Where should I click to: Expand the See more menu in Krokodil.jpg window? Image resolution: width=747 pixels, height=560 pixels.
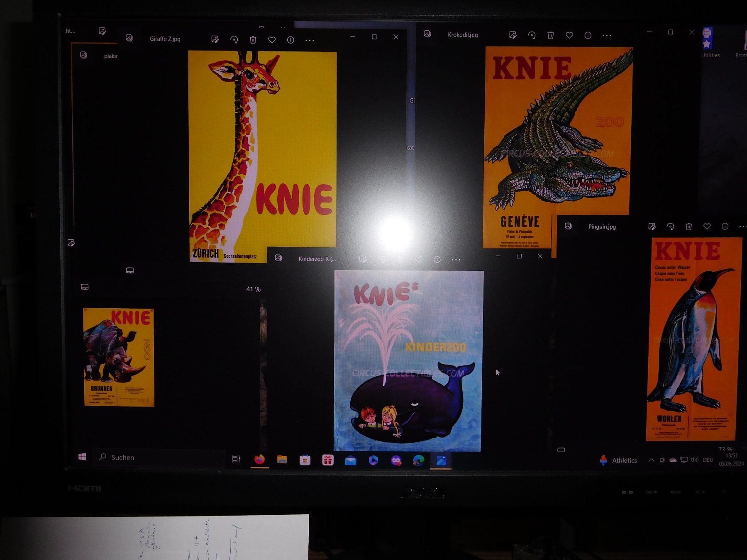click(607, 36)
